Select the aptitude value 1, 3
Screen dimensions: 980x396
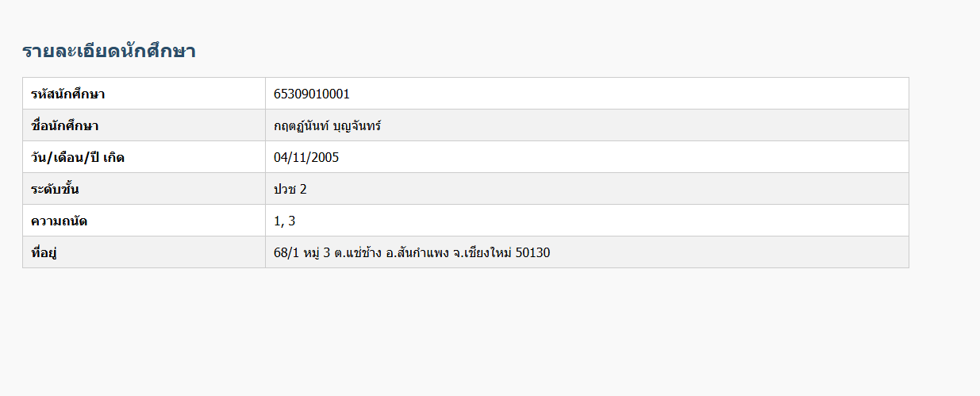285,221
